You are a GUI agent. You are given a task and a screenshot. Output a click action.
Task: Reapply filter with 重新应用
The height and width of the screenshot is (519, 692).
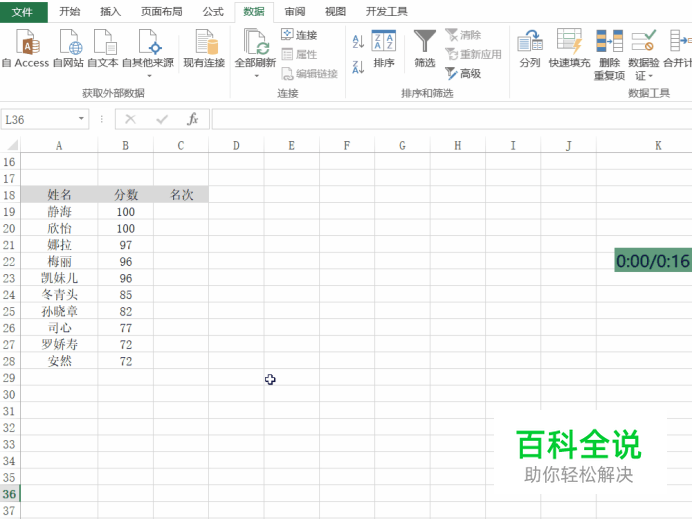click(x=473, y=54)
